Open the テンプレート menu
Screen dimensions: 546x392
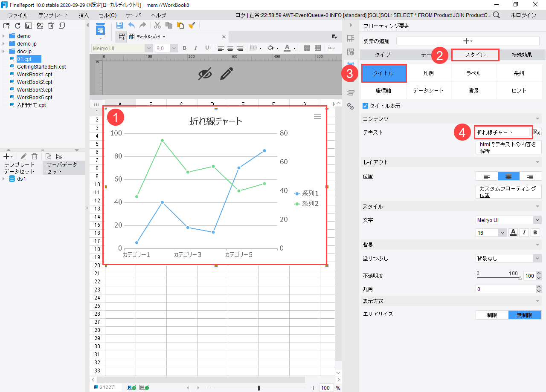[53, 15]
